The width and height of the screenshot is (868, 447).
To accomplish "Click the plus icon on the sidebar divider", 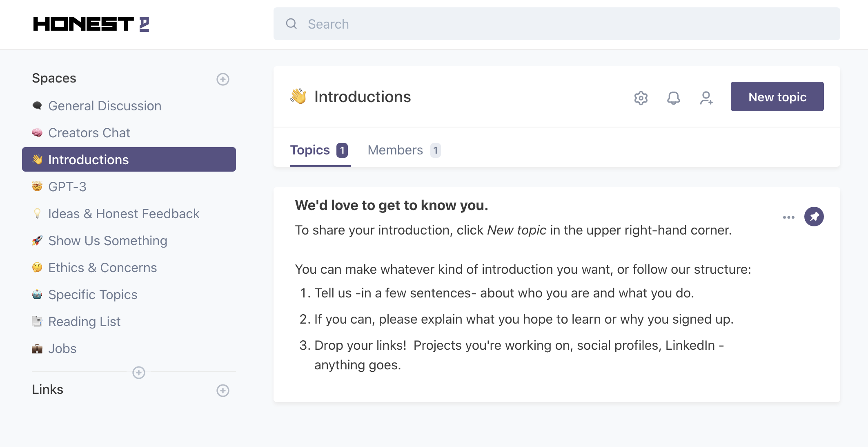I will click(139, 372).
